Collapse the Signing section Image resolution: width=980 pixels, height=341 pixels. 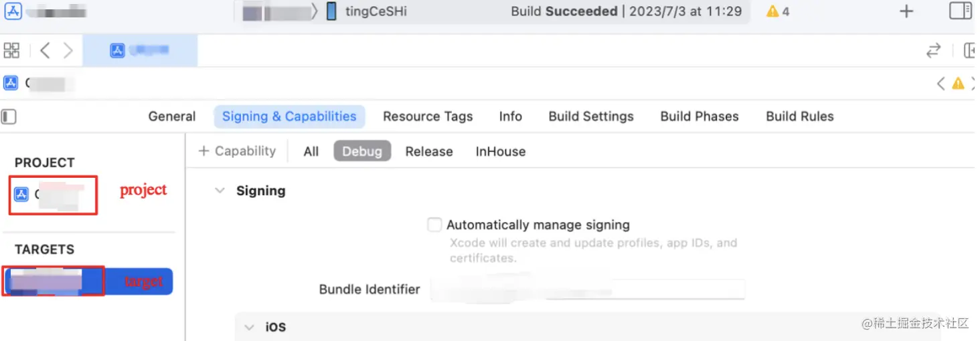point(220,191)
